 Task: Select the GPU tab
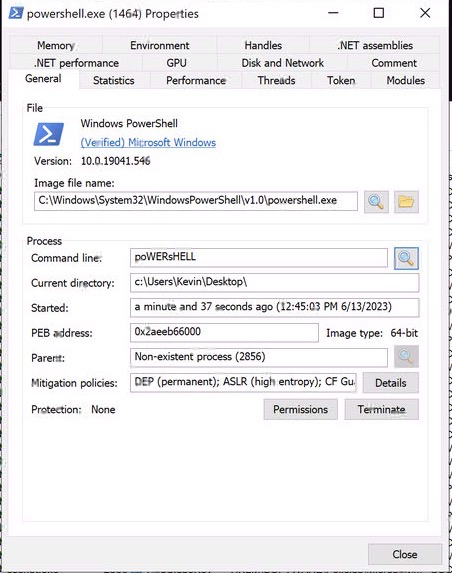tap(176, 63)
